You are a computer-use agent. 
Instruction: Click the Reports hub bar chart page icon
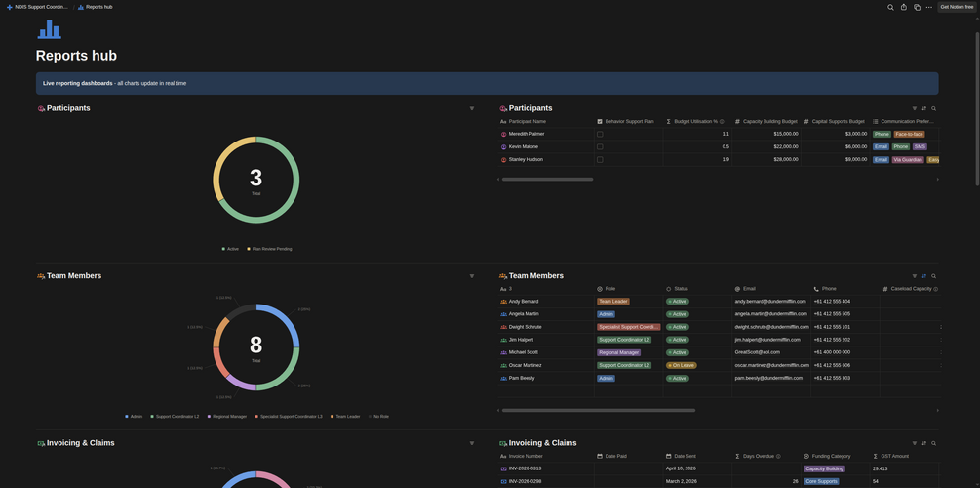pyautogui.click(x=49, y=28)
